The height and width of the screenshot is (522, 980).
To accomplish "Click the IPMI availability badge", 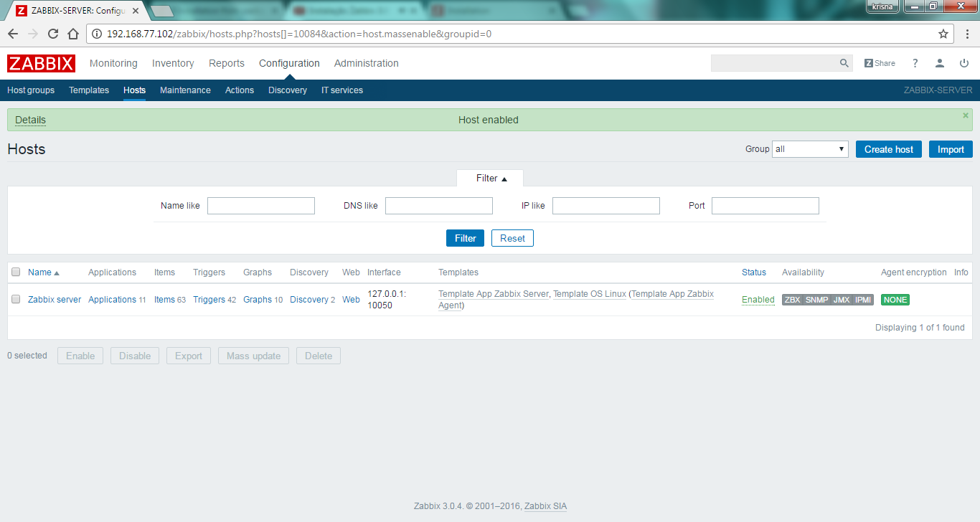I will coord(863,300).
